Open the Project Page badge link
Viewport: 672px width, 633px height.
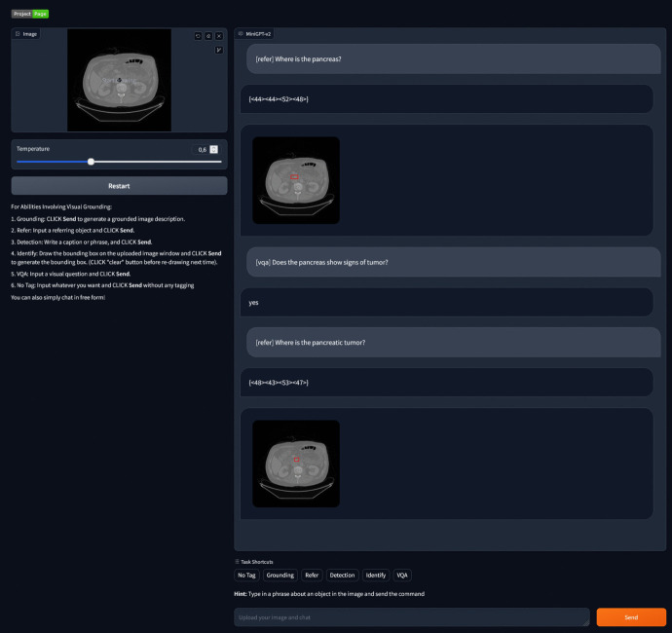click(30, 15)
